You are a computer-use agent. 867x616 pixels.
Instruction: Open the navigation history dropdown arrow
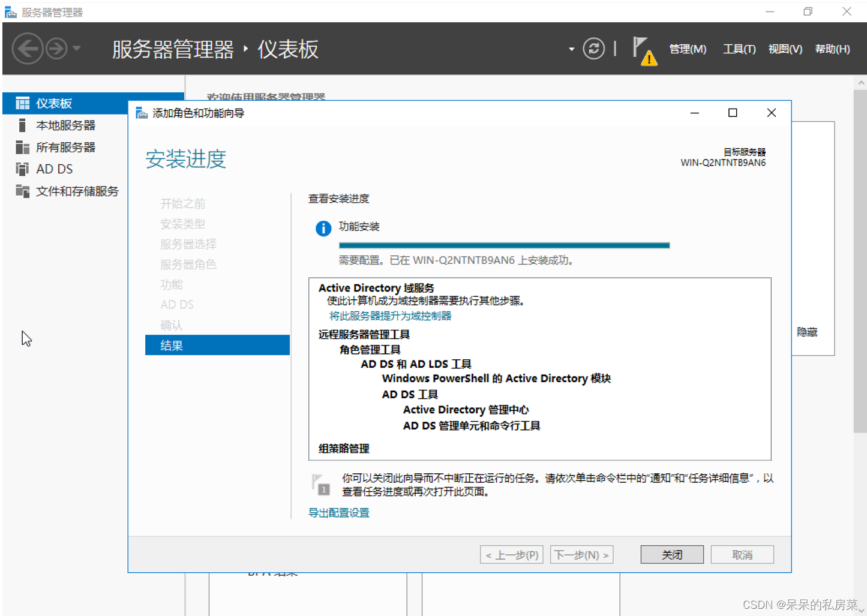(x=77, y=49)
